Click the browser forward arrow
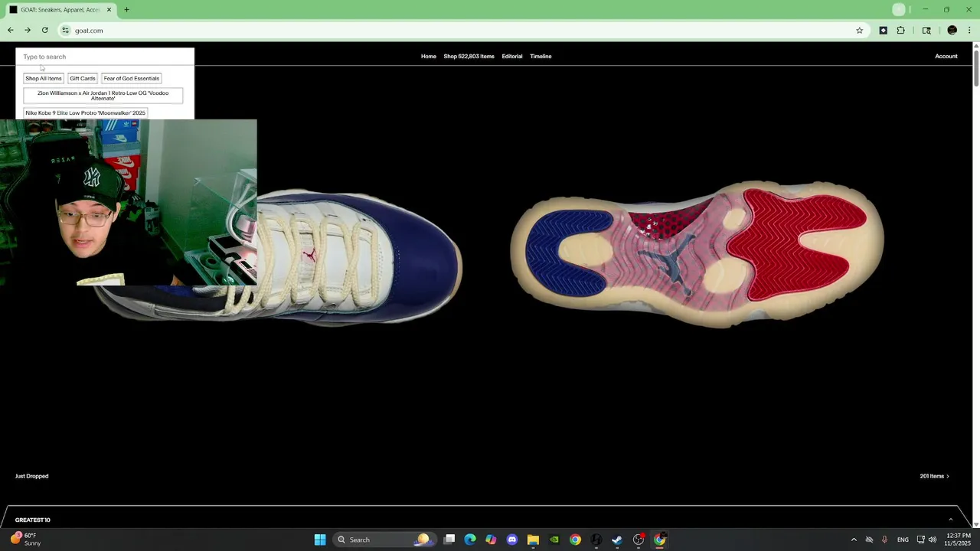 [28, 31]
